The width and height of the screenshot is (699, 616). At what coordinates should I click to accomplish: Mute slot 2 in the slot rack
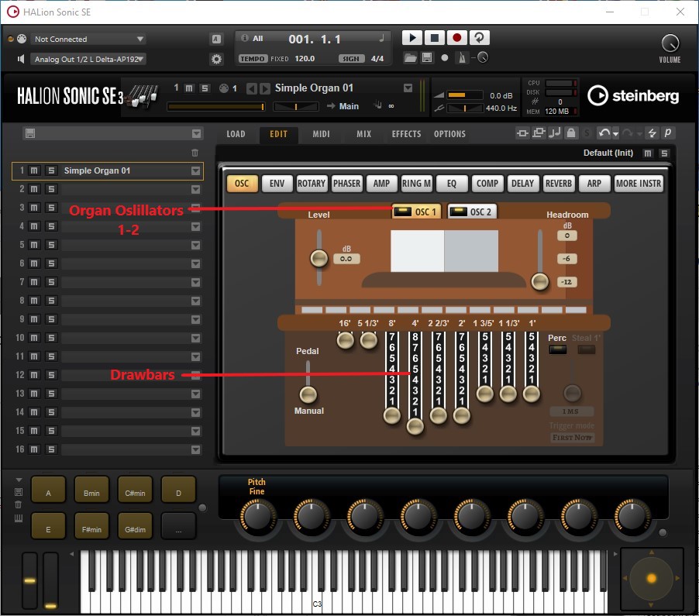tap(34, 189)
